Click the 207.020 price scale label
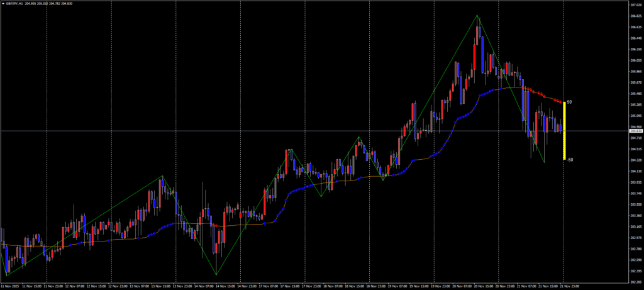644x290 pixels. pos(635,4)
